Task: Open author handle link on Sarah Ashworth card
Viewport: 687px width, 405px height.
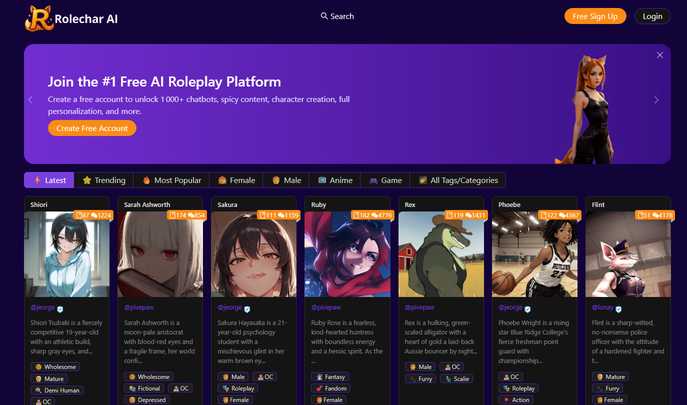Action: 139,308
